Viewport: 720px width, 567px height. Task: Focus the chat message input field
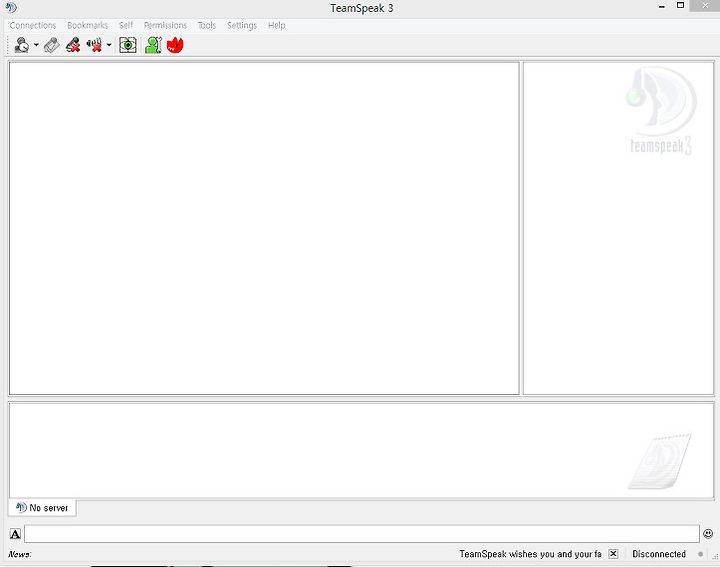362,534
